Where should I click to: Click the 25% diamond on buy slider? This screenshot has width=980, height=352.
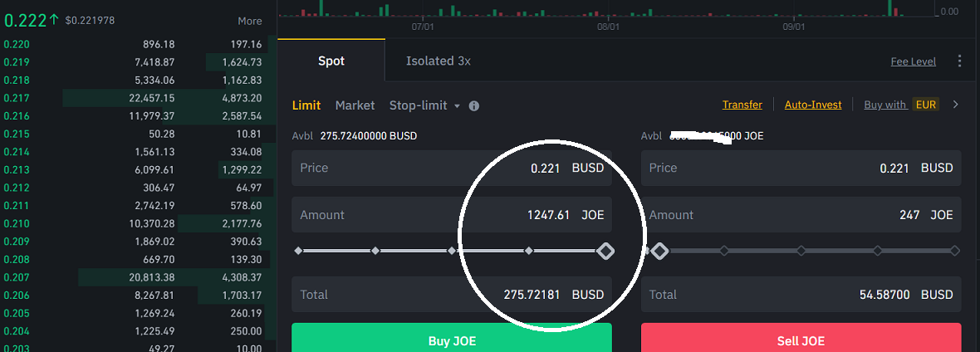pyautogui.click(x=375, y=250)
